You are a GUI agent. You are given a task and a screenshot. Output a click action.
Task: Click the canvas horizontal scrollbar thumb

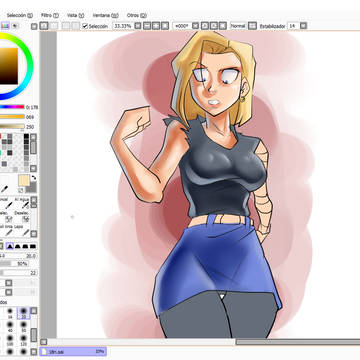(298, 342)
